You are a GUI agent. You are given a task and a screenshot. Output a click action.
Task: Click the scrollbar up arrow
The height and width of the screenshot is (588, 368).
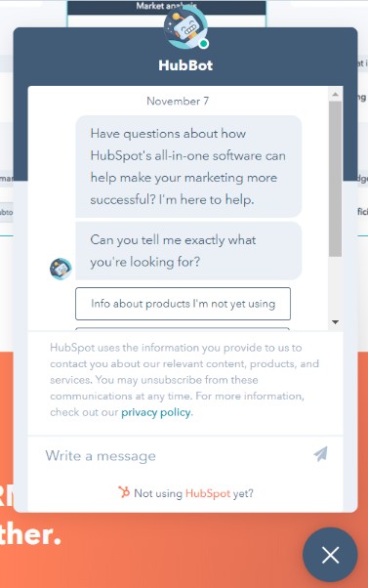click(x=336, y=94)
